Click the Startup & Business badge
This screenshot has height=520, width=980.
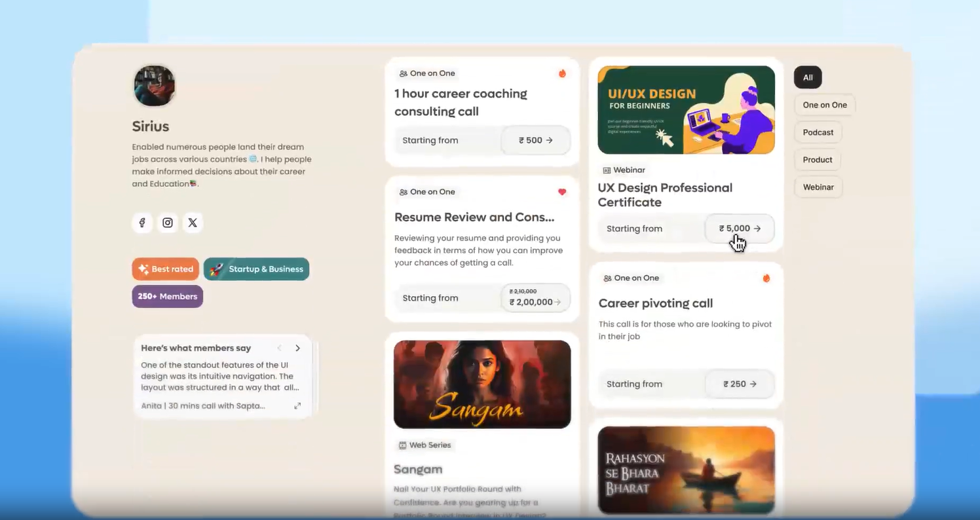click(x=256, y=269)
